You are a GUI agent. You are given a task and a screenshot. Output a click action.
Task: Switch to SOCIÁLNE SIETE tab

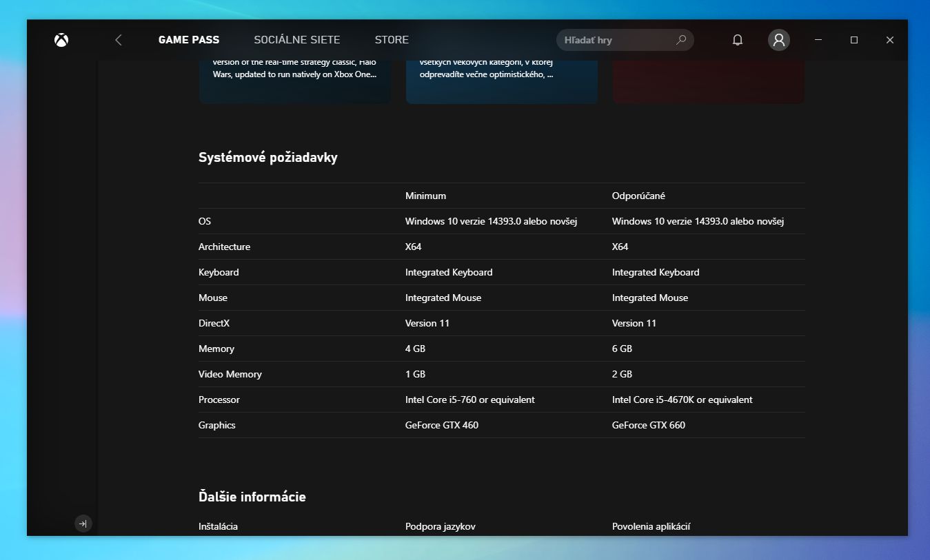point(297,40)
